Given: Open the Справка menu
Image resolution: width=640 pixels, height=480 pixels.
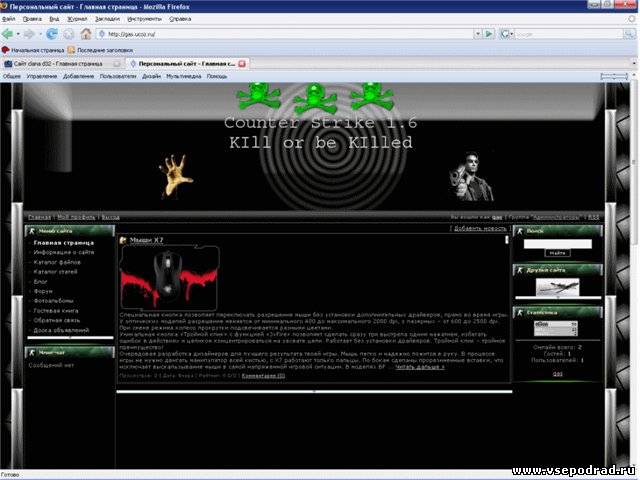Looking at the screenshot, I should click(180, 19).
